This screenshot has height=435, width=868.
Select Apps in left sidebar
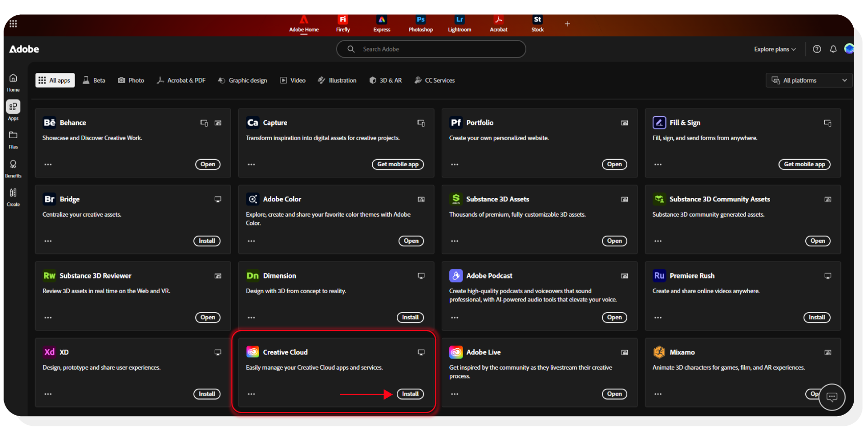point(13,111)
